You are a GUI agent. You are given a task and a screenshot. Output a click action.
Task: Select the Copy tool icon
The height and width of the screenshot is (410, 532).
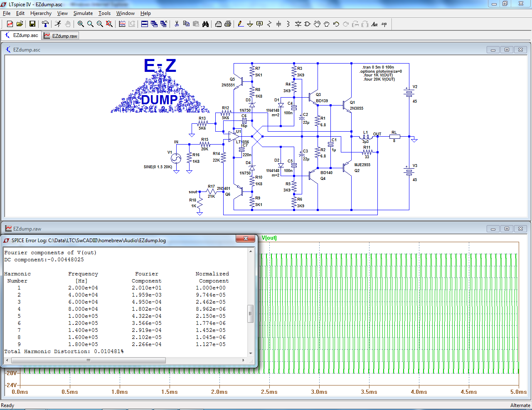(x=186, y=24)
